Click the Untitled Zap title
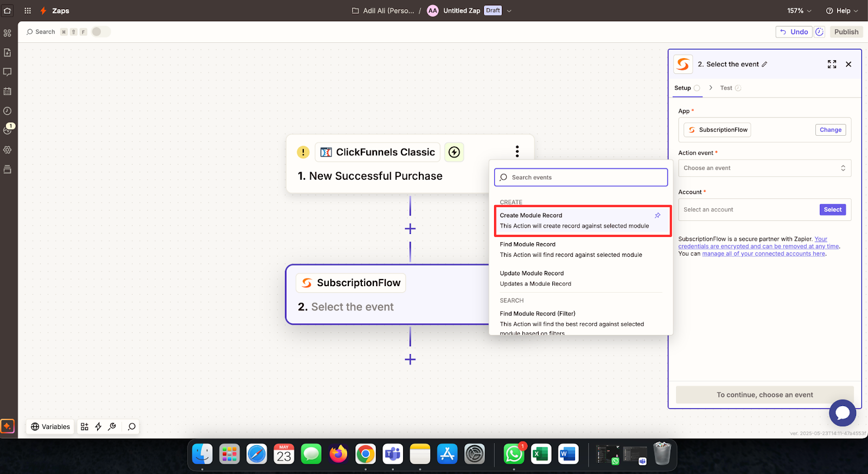This screenshot has width=868, height=474. pos(461,11)
